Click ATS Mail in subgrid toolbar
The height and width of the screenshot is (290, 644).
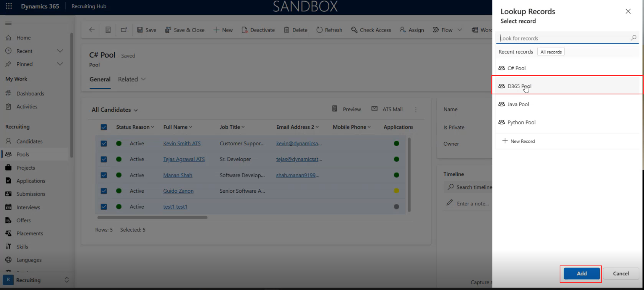coord(387,109)
